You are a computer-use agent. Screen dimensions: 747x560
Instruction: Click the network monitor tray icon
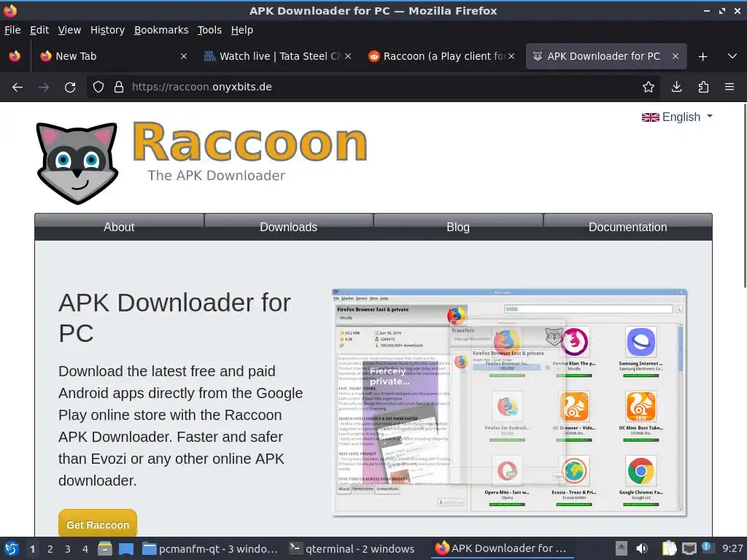(x=689, y=549)
